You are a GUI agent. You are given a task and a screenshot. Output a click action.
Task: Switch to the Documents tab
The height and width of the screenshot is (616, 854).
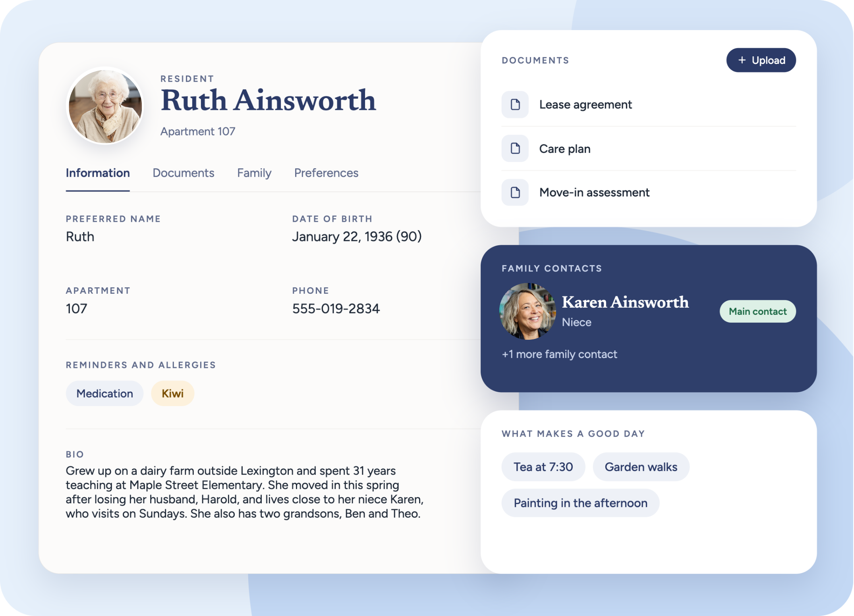(184, 173)
